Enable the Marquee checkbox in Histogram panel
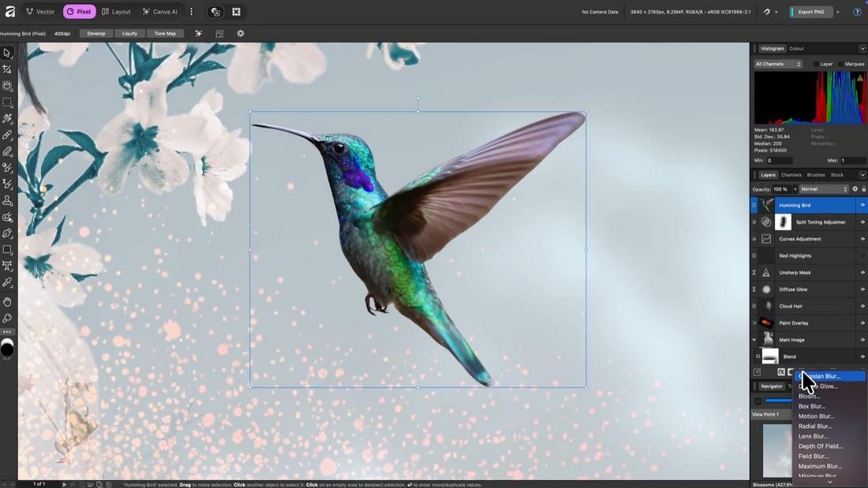 tap(840, 63)
